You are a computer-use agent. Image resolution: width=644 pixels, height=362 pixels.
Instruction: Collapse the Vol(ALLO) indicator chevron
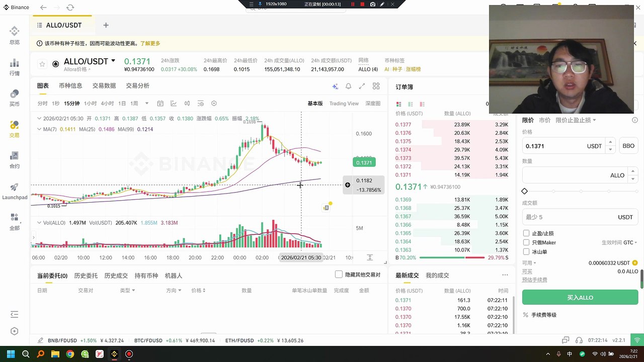(x=39, y=223)
